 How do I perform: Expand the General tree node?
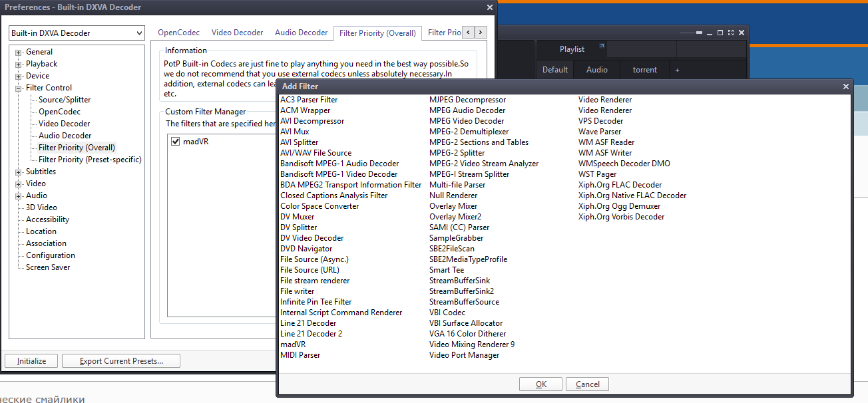point(19,53)
